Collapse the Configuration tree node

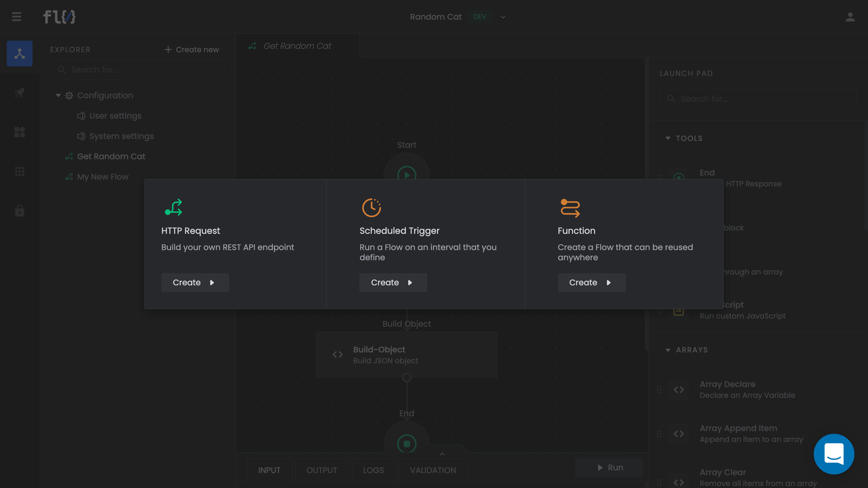[58, 96]
